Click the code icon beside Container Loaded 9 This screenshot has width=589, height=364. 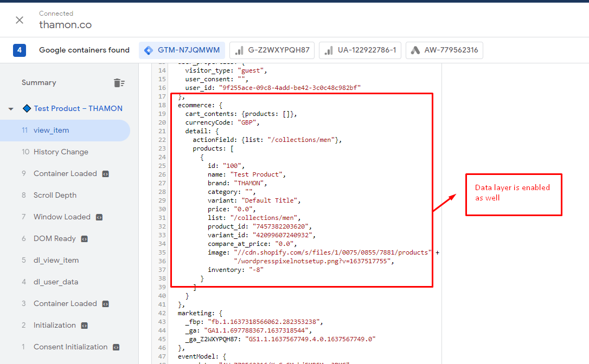(106, 174)
